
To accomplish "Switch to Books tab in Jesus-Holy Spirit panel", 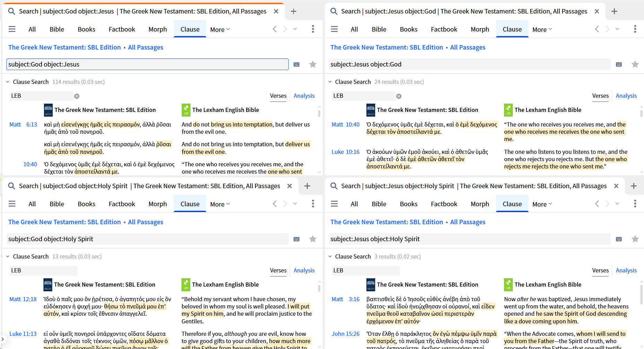I will pos(409,204).
